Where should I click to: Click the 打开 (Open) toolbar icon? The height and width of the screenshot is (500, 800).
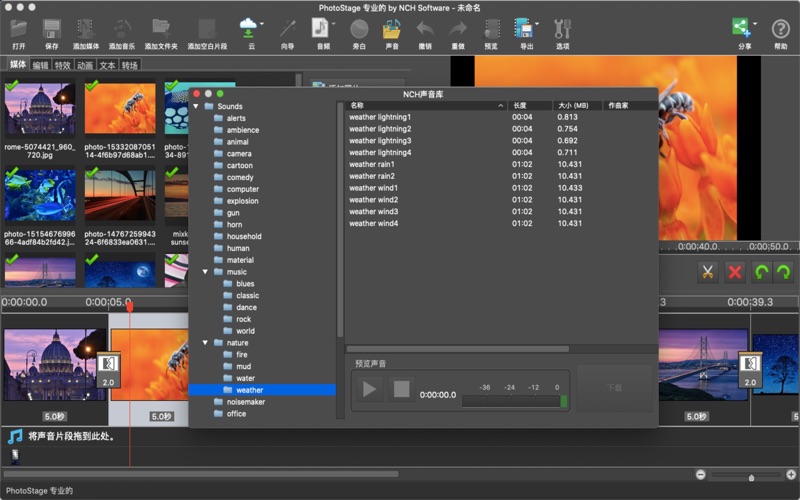(x=19, y=30)
